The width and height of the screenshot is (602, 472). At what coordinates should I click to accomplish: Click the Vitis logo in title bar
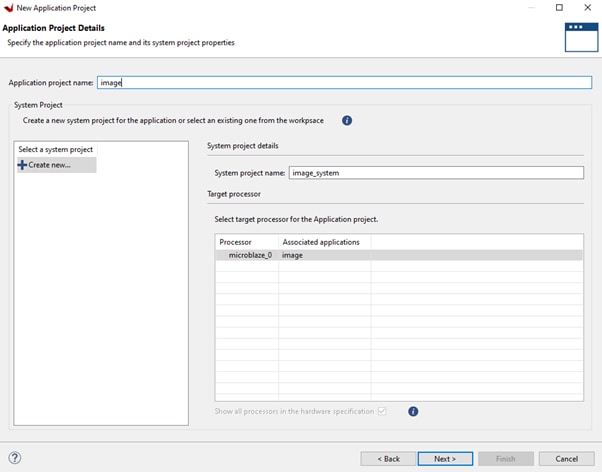pos(8,7)
